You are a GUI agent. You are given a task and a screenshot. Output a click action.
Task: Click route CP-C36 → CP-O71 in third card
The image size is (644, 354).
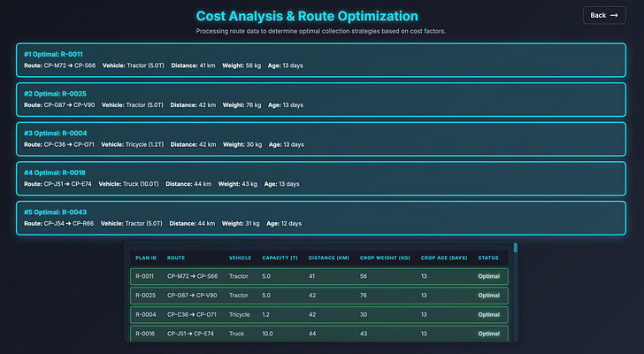pos(59,144)
